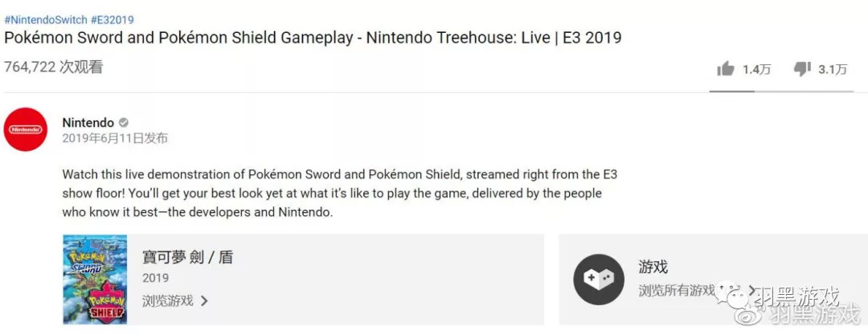
Task: Click the 浏览所有游戏 link
Action: click(677, 290)
